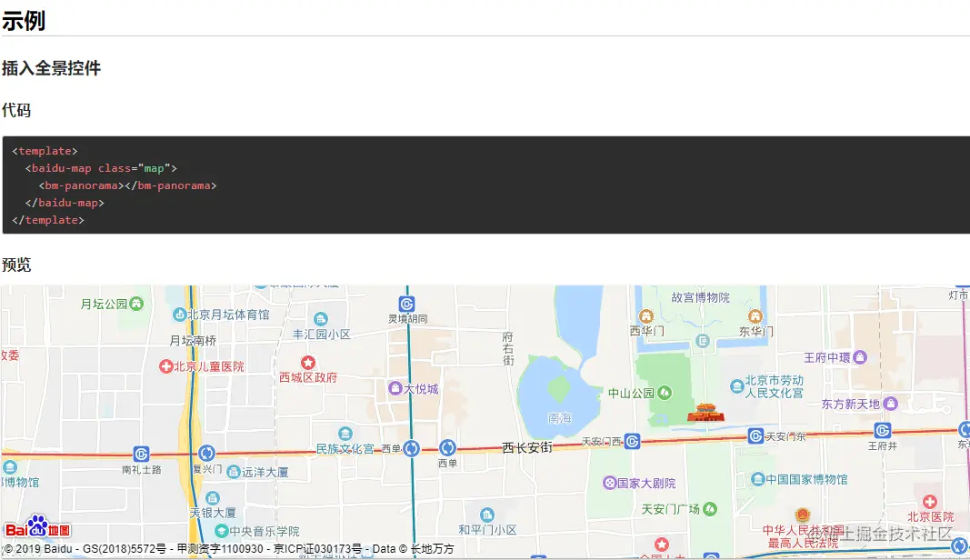Click the red Tiananmen gate landmark icon
Image resolution: width=970 pixels, height=560 pixels.
tap(705, 412)
